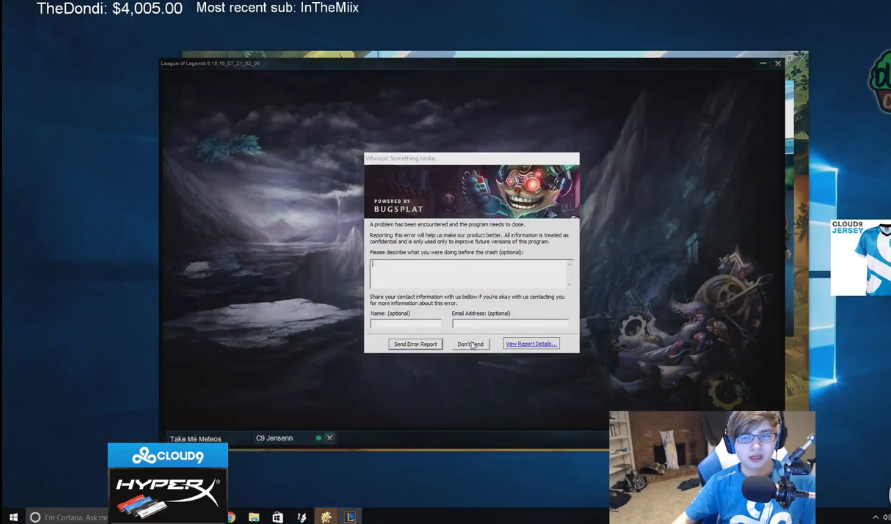Click the green status dot on C9 Jensenn tab

pos(318,438)
